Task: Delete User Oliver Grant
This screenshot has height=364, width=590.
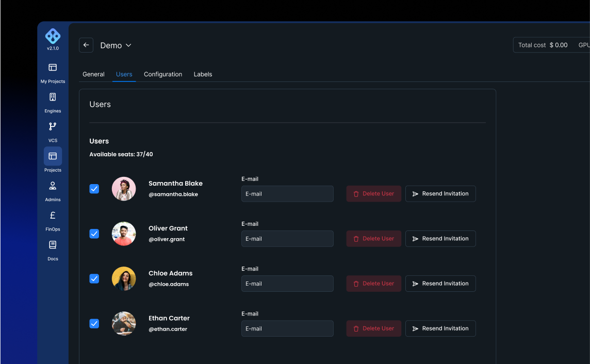Action: [x=373, y=239]
